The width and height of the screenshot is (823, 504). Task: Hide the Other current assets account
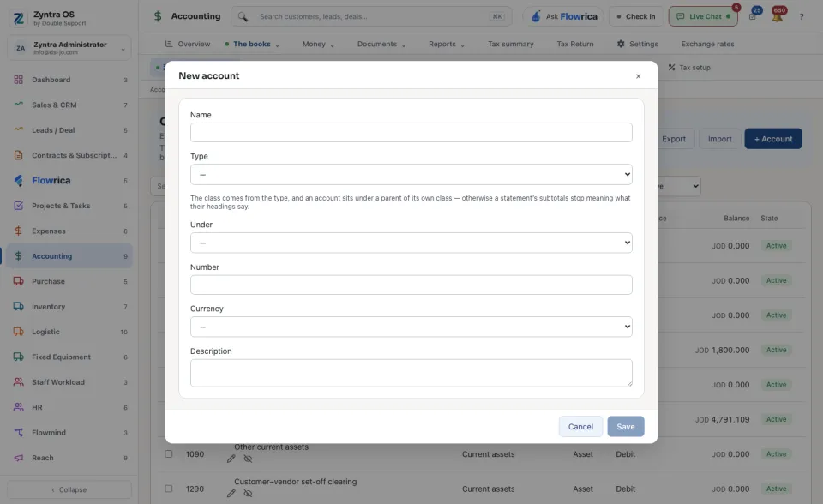(249, 459)
